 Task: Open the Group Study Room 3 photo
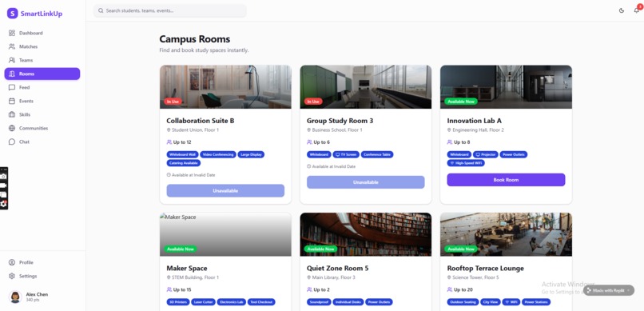pos(365,86)
